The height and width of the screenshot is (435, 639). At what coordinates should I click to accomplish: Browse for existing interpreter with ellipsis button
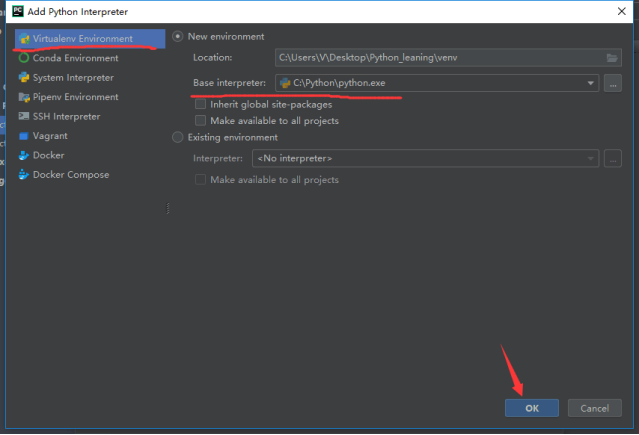point(613,158)
